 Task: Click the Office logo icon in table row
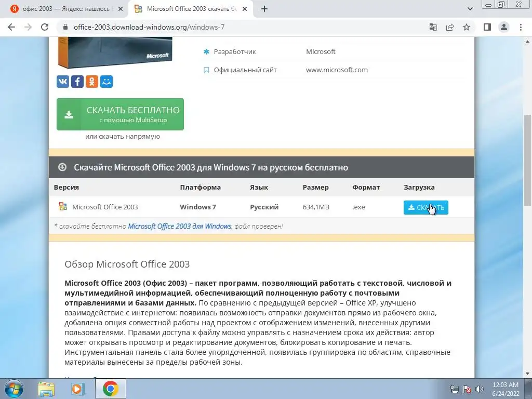(63, 206)
